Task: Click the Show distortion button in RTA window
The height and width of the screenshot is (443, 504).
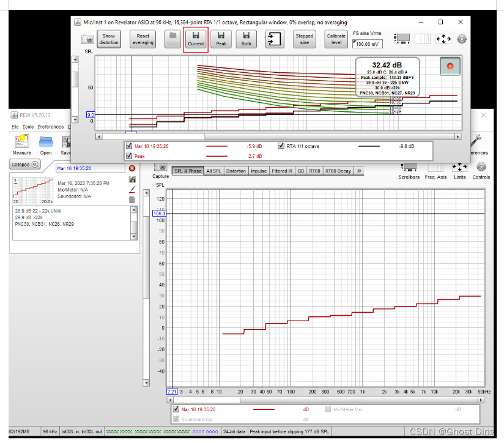Action: (109, 39)
